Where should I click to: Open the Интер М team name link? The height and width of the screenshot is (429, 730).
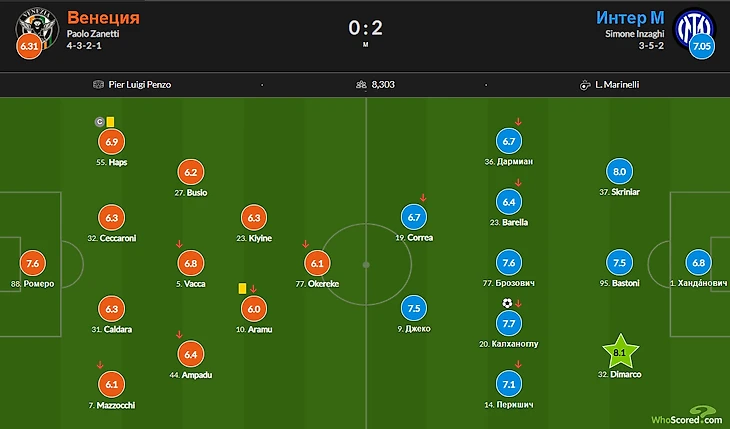(631, 18)
